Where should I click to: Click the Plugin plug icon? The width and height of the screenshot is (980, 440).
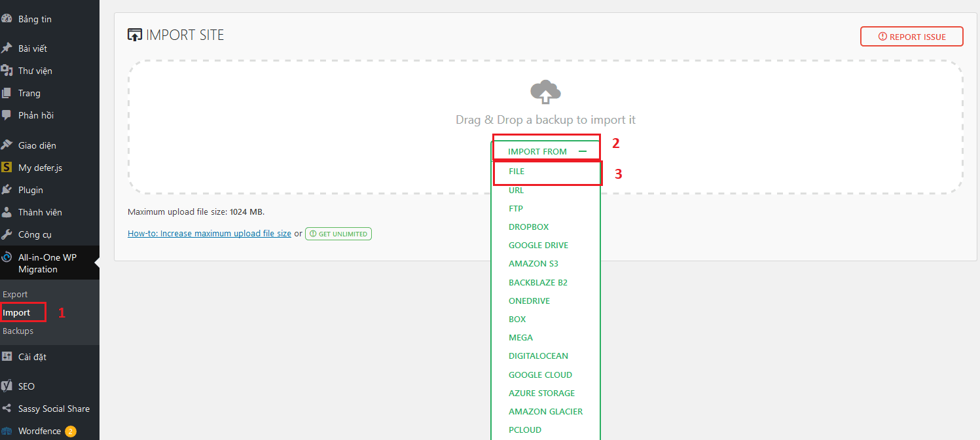(7, 190)
